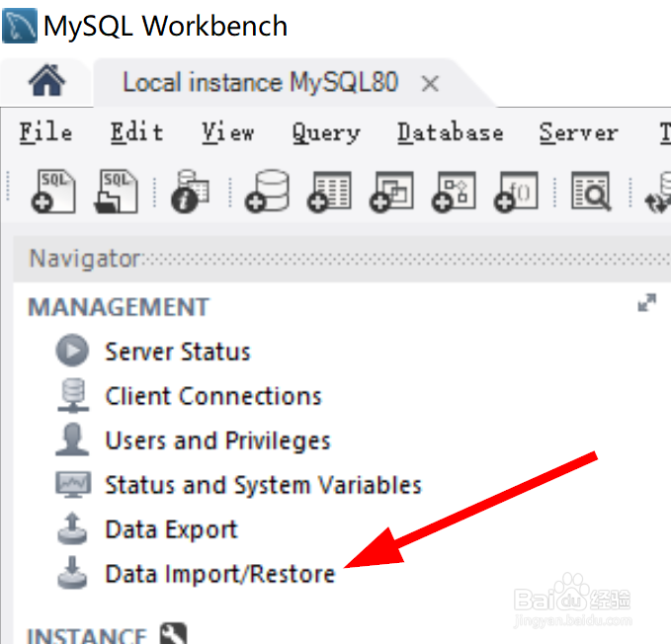The image size is (671, 644).
Task: Open the File menu
Action: pyautogui.click(x=45, y=132)
